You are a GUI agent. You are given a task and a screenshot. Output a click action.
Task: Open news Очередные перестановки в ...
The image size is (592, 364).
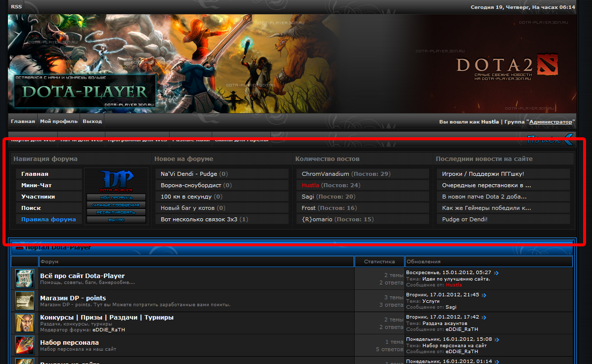click(486, 185)
